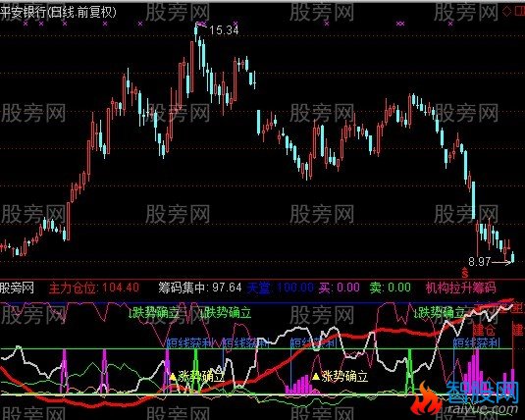Click the last candlestick at the 8.97 low
Screen dimensions: 525x420
(x=512, y=257)
